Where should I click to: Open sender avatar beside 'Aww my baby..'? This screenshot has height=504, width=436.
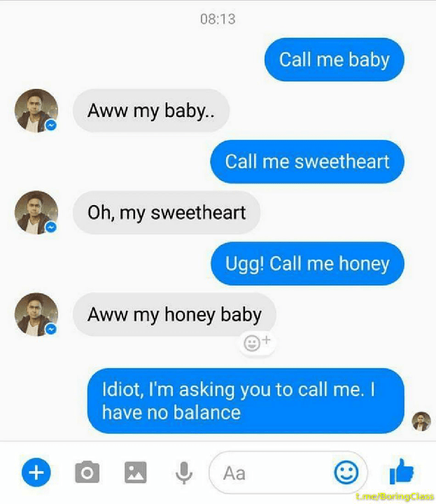pos(36,111)
